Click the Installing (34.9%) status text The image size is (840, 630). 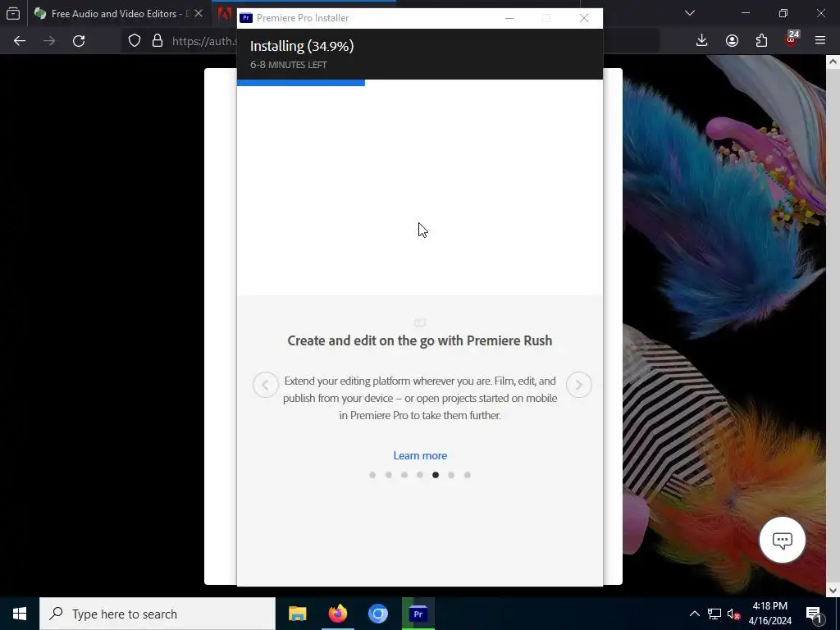coord(302,46)
